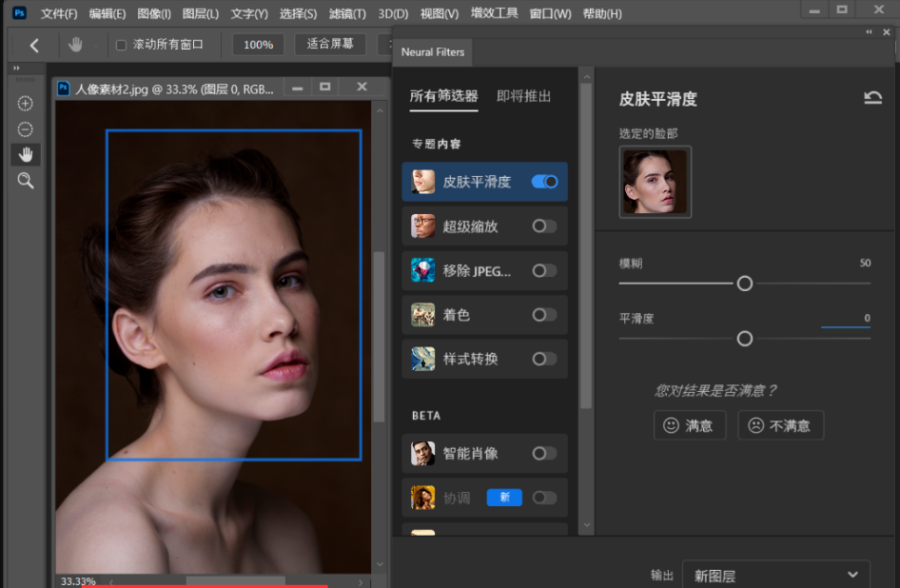900x588 pixels.
Task: Reset 皮肤平滑度 filter parameters
Action: 872,98
